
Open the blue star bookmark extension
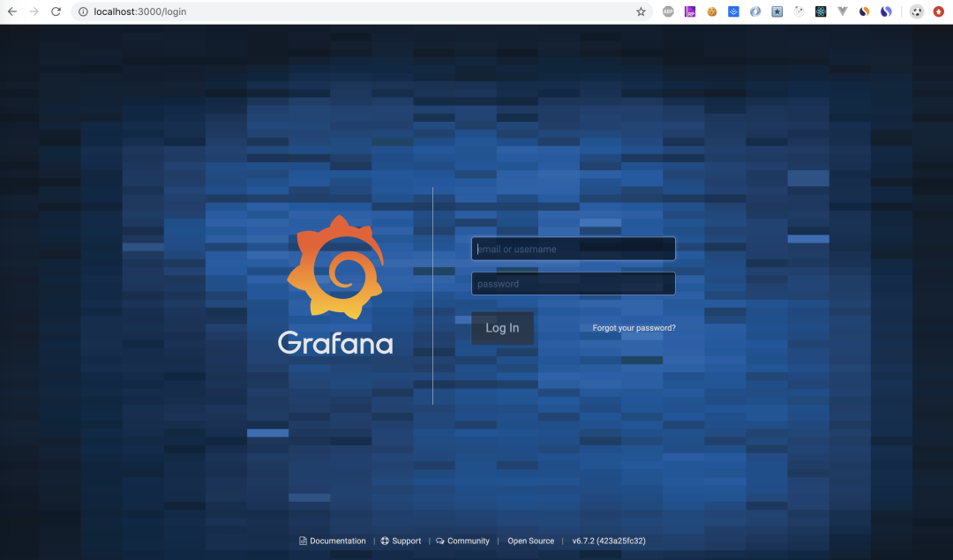coord(777,11)
